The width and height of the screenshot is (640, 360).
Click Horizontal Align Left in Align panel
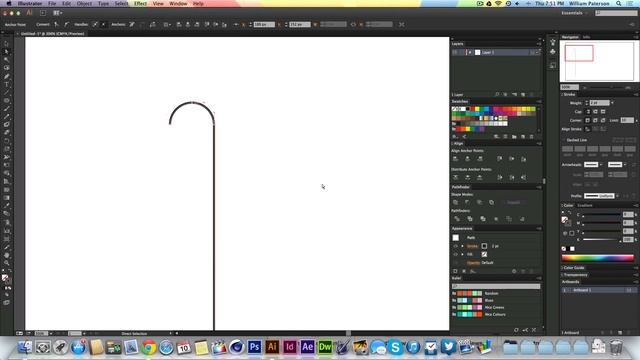click(456, 159)
